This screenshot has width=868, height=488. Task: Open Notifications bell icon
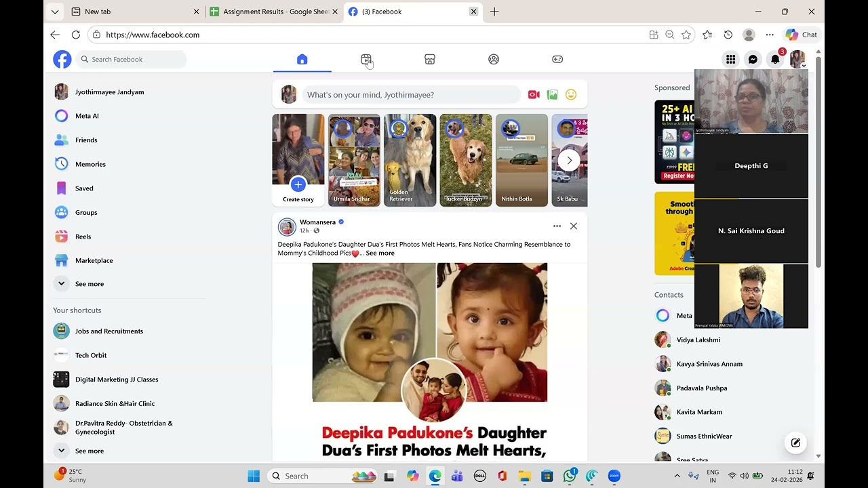[775, 60]
